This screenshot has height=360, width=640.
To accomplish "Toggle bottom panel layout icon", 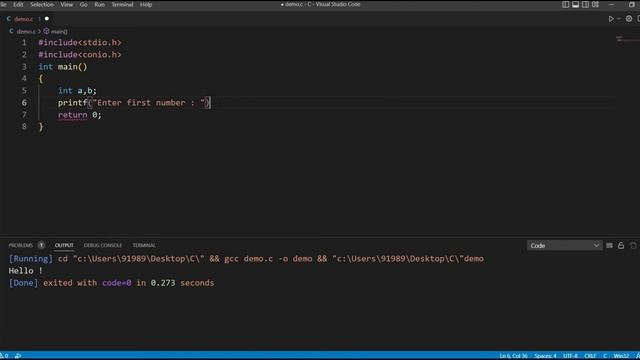I will pyautogui.click(x=575, y=4).
